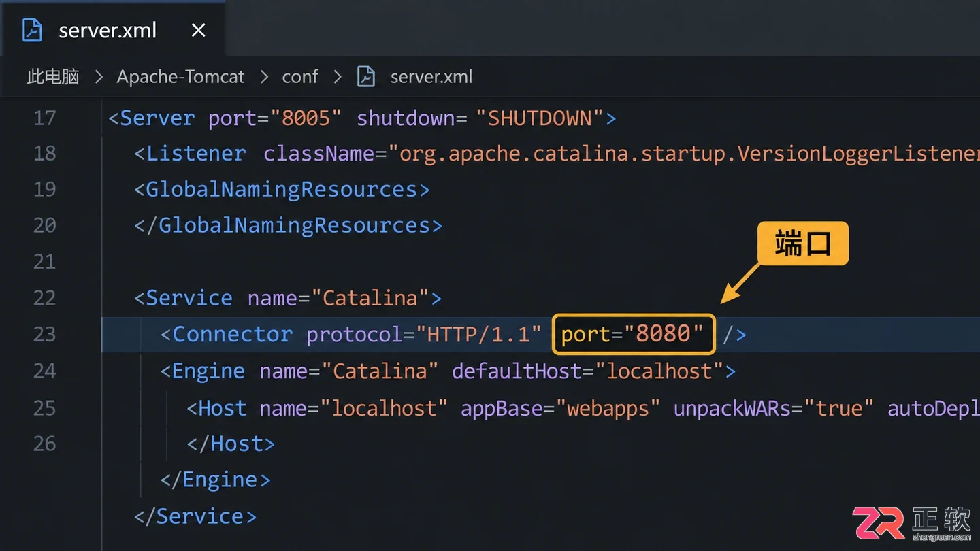Click the opening GlobalNamingResources tag
Image resolution: width=980 pixels, height=551 pixels.
[282, 189]
